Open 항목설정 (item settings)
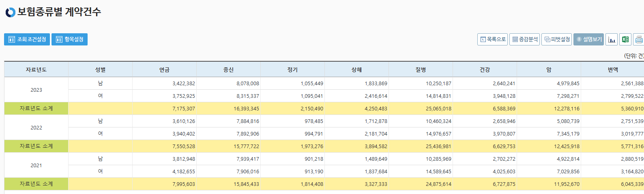Viewport: 644px width, 194px height. click(x=70, y=39)
